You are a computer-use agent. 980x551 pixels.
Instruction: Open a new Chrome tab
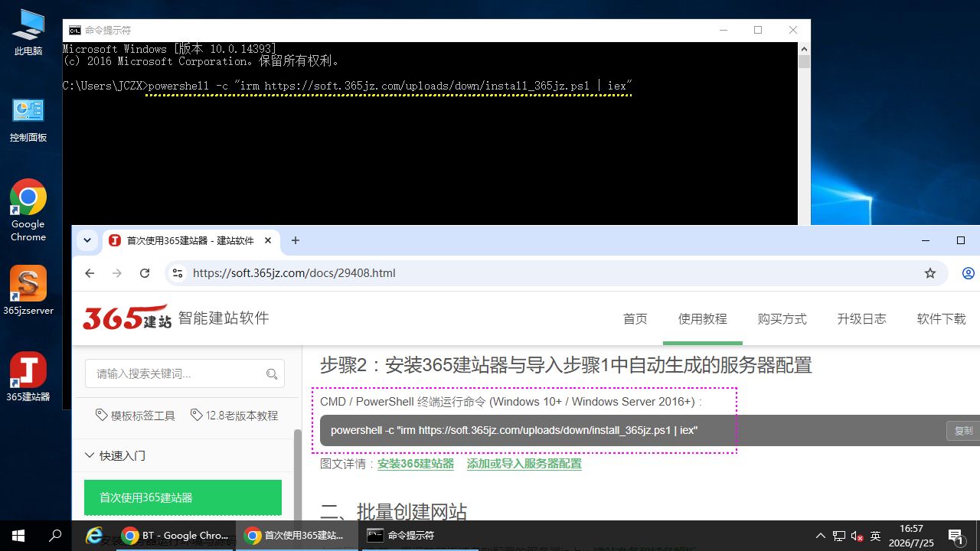click(x=296, y=240)
